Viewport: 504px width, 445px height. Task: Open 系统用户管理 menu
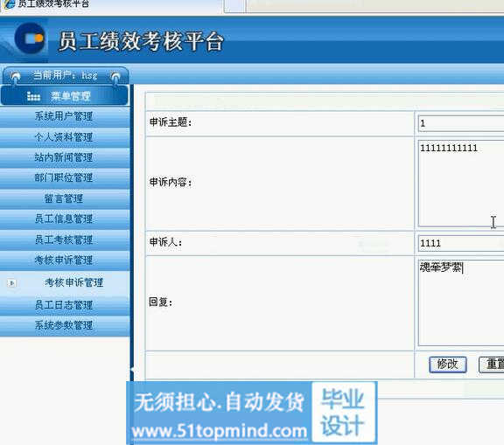tap(64, 116)
